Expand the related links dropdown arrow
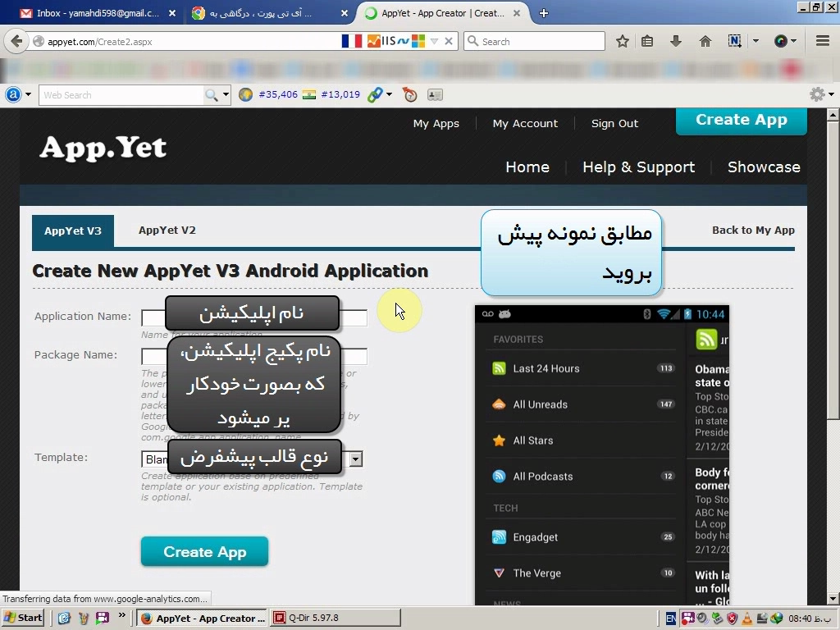This screenshot has height=630, width=840. [x=389, y=95]
